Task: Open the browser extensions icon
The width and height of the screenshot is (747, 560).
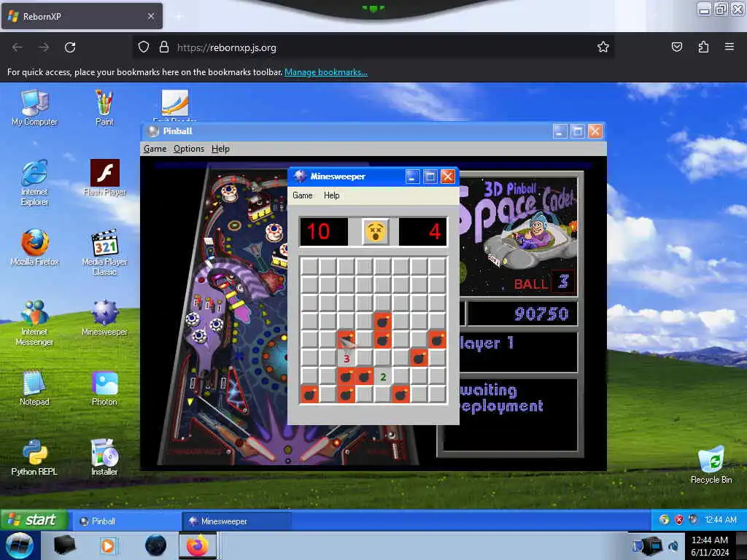Action: [x=703, y=47]
